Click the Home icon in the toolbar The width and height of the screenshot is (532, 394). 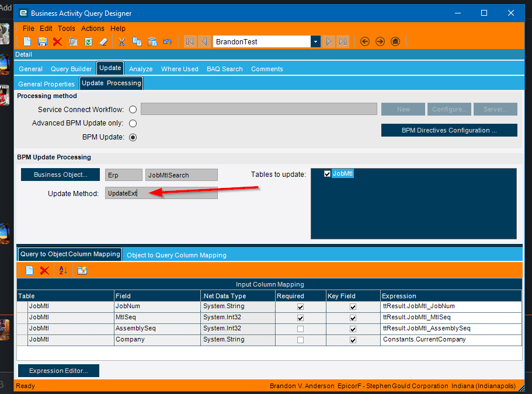tap(395, 41)
